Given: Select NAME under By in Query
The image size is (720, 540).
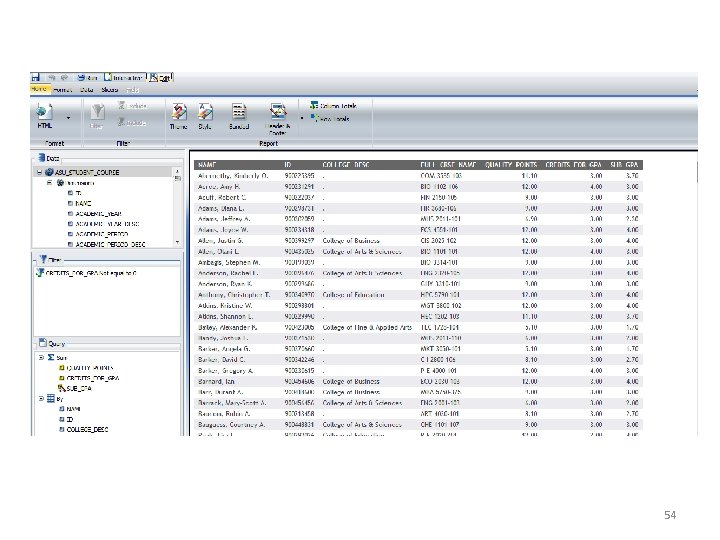Looking at the screenshot, I should pyautogui.click(x=70, y=409).
